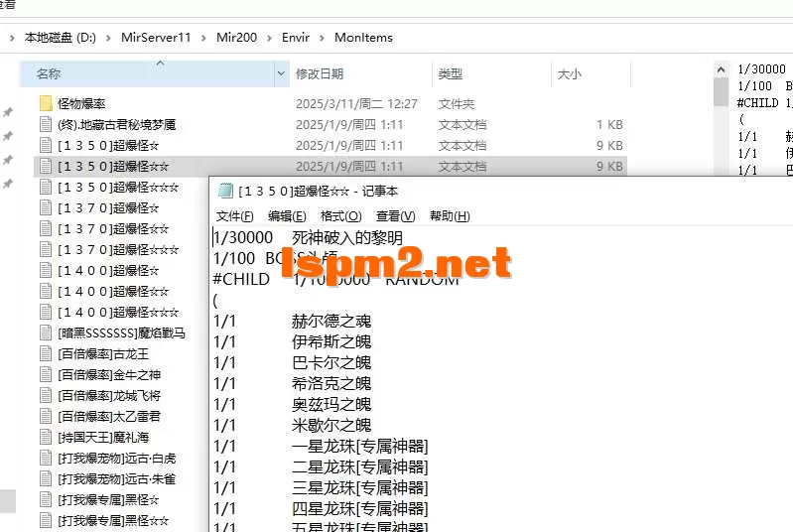Click the line 巴卡尔之魄 in Notepad
Viewport: 793px width, 532px height.
(331, 362)
